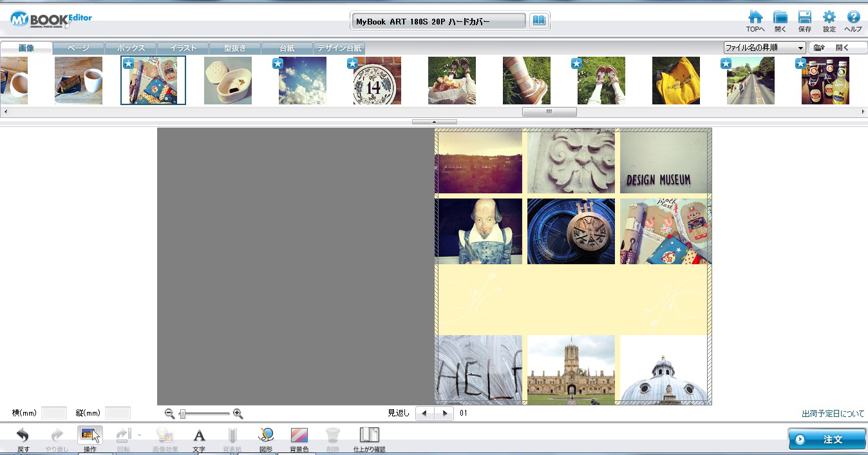The image size is (868, 455).
Task: Click the next spread arrow beside 見返し
Action: (444, 414)
